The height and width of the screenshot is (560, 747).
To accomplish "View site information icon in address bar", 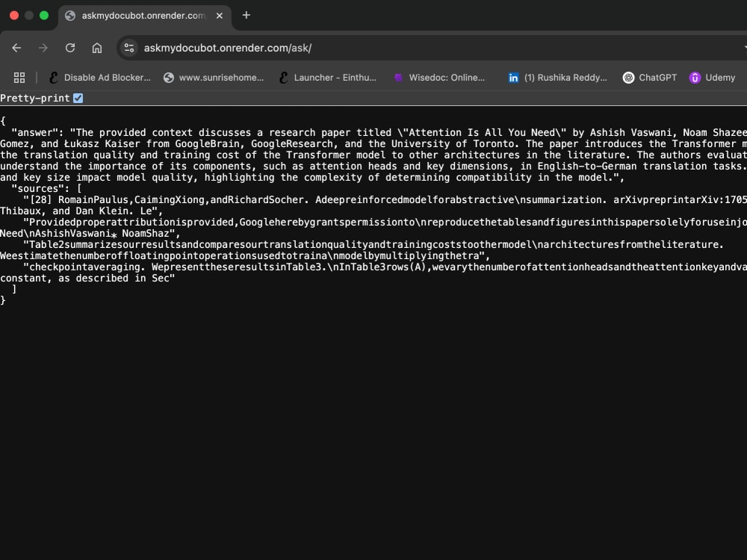I will pyautogui.click(x=129, y=48).
